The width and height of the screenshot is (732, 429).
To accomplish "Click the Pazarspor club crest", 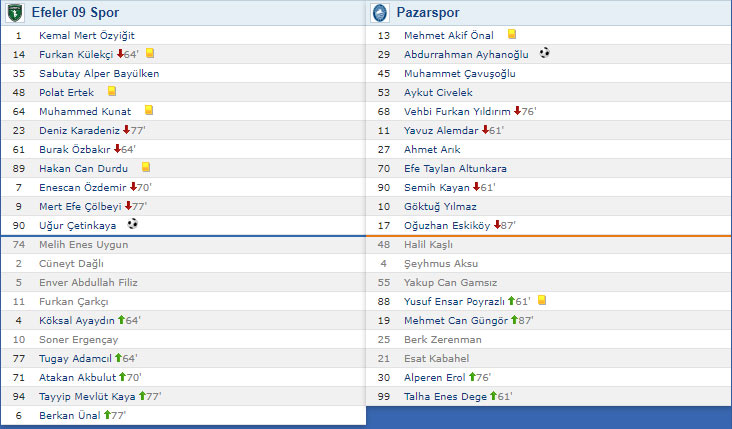I will point(380,13).
